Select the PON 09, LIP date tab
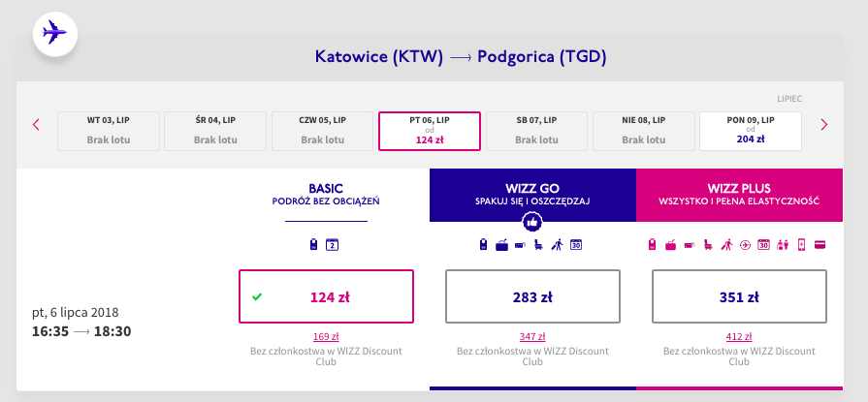This screenshot has width=868, height=402. tap(751, 131)
